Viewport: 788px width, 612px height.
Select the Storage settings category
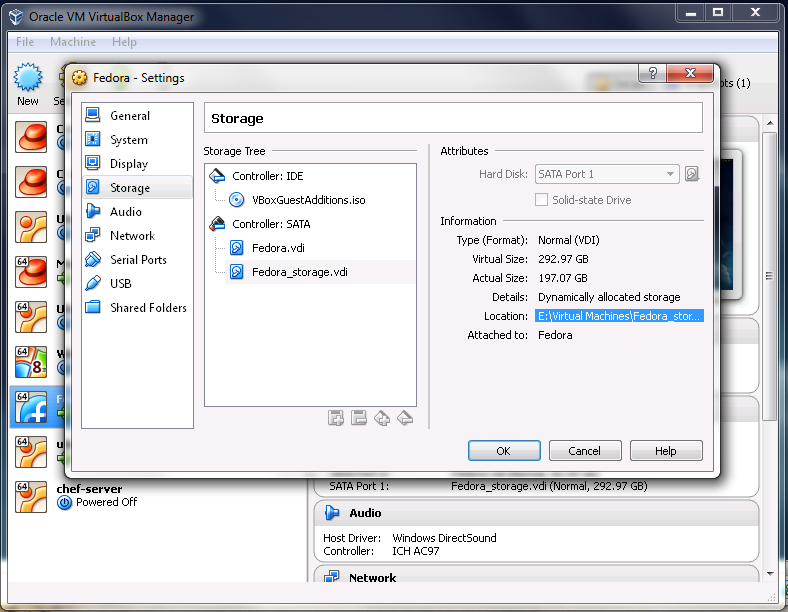(x=137, y=187)
